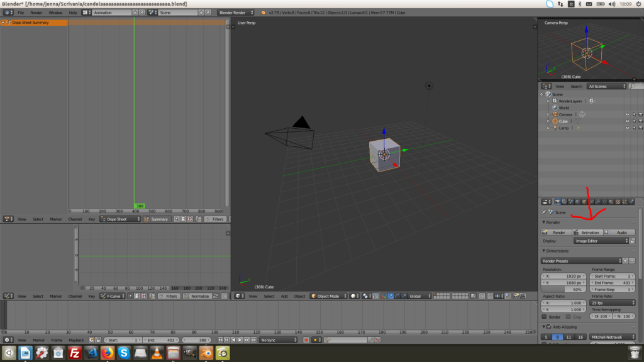Click the Blender icon in the dock
The height and width of the screenshot is (362, 644).
pyautogui.click(x=206, y=353)
